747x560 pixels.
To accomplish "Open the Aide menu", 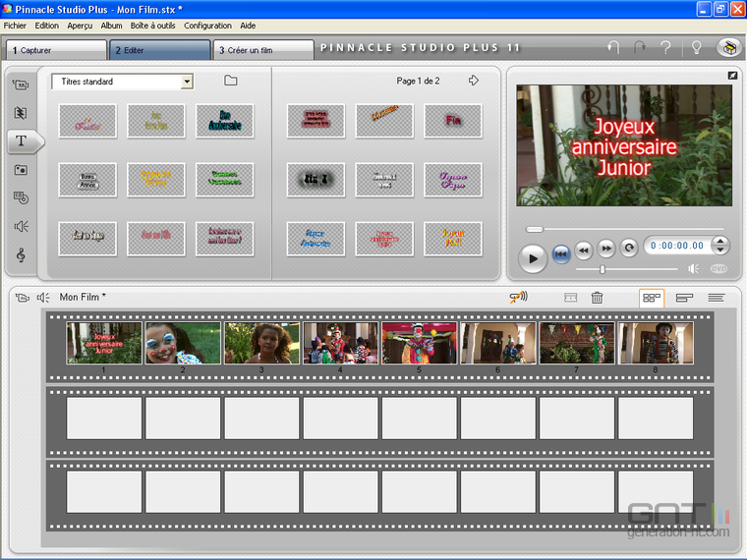I will click(x=248, y=26).
